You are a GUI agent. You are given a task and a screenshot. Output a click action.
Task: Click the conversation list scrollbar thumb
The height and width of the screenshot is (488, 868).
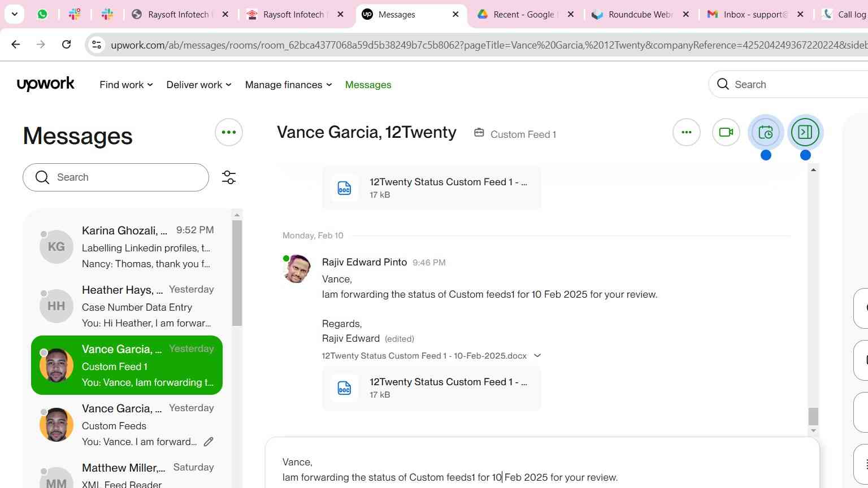(237, 273)
